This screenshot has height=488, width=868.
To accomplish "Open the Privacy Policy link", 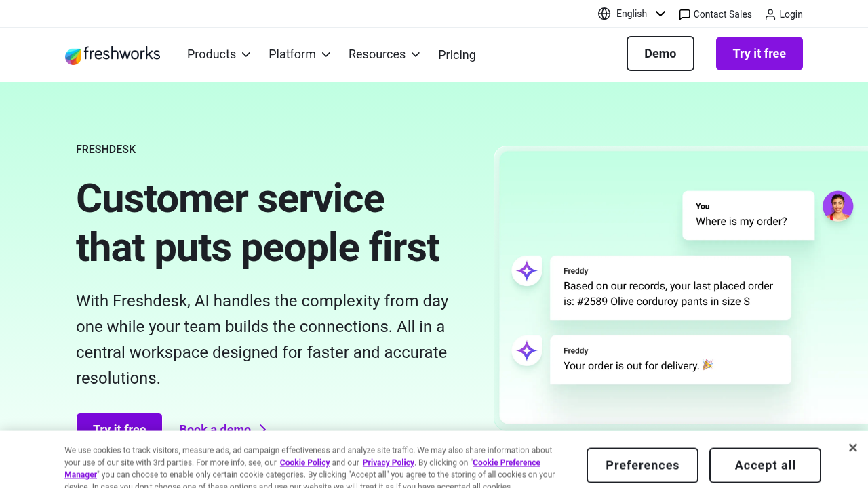I will coord(388,462).
